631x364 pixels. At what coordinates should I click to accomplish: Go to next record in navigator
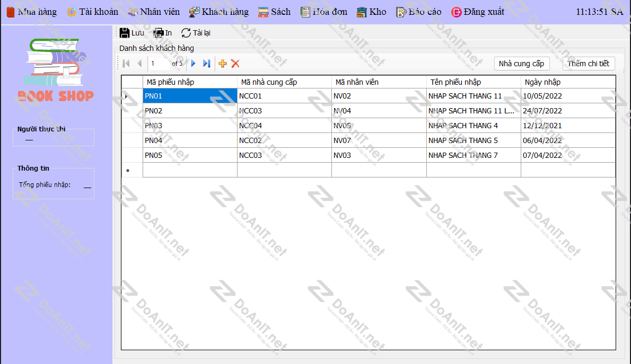[194, 64]
